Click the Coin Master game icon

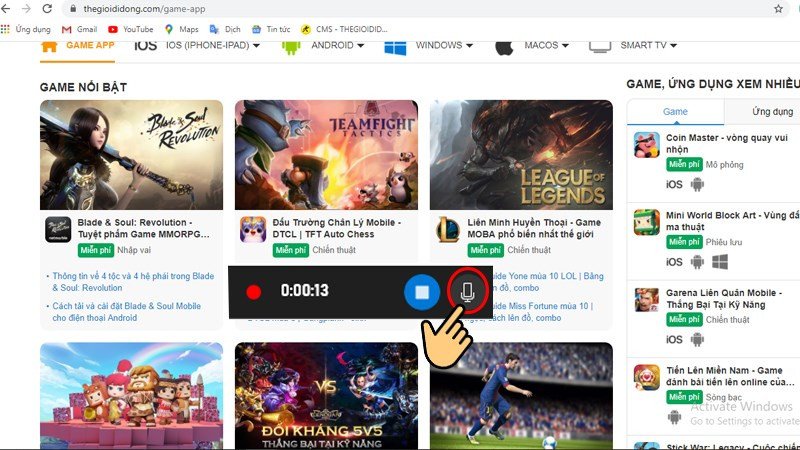[x=647, y=145]
